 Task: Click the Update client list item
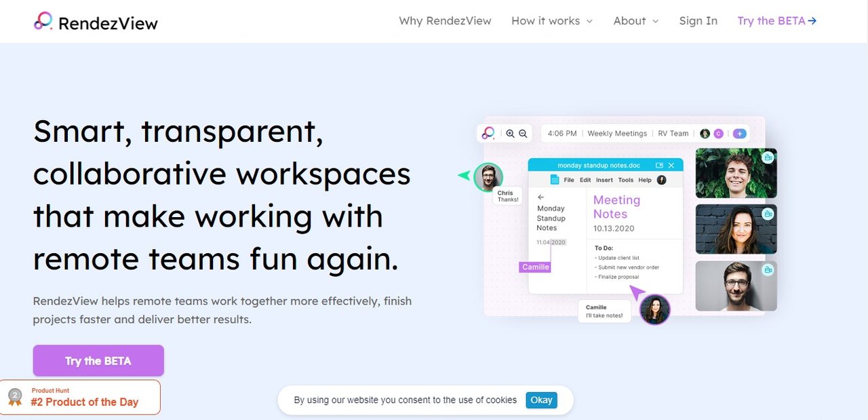click(616, 258)
